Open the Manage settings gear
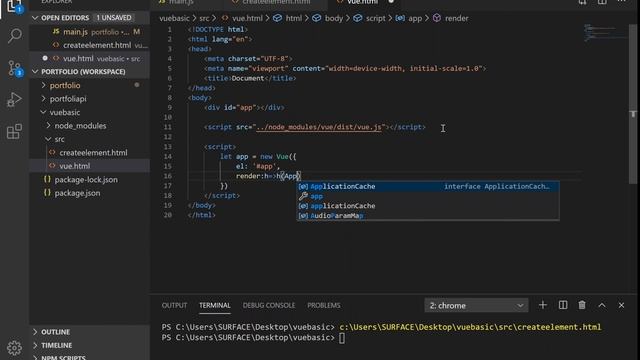 click(x=15, y=348)
